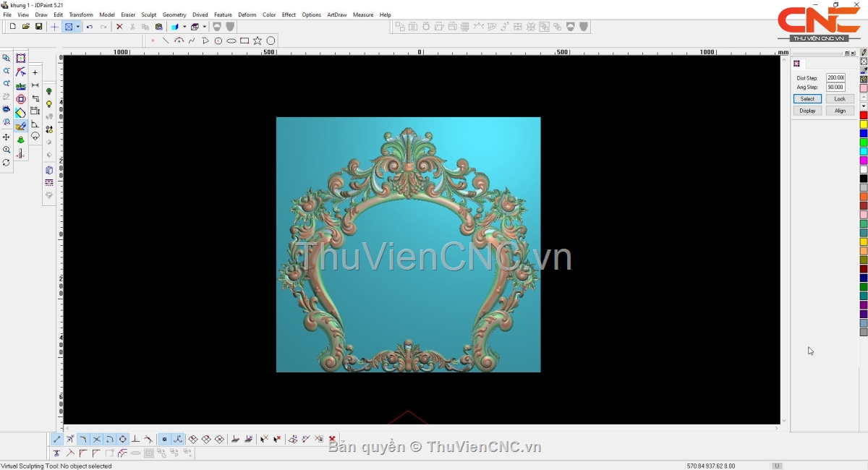Click the zoom window magnifier icon
868x470 pixels.
coord(7,59)
